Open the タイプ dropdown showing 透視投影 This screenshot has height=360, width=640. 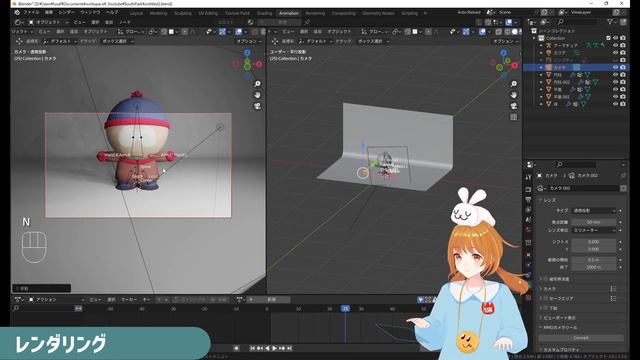[593, 211]
